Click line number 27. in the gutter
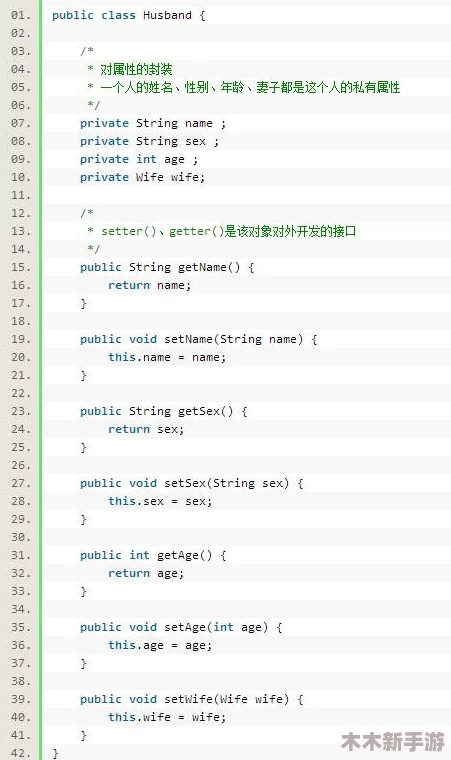 21,484
